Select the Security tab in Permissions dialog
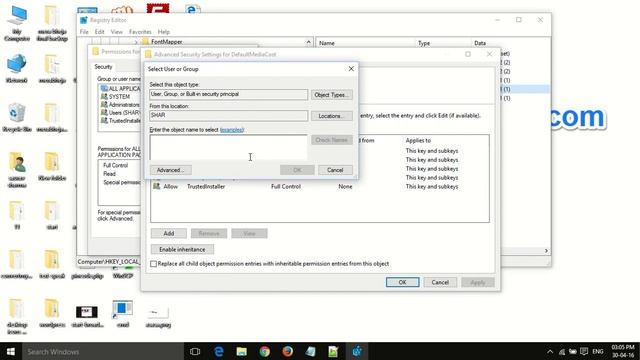The height and width of the screenshot is (360, 640). 103,67
